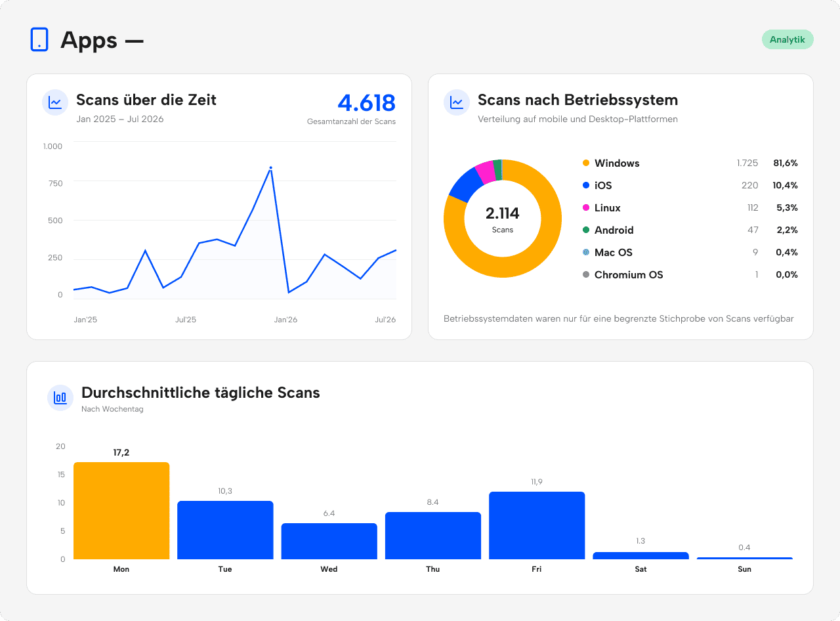Select the Tuesday bar
Viewport: 840px width, 621px height.
(225, 530)
